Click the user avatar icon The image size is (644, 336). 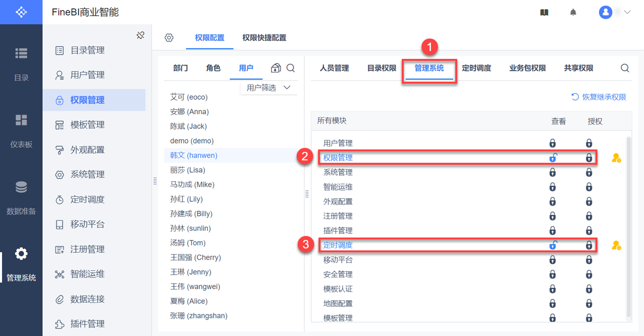click(605, 12)
